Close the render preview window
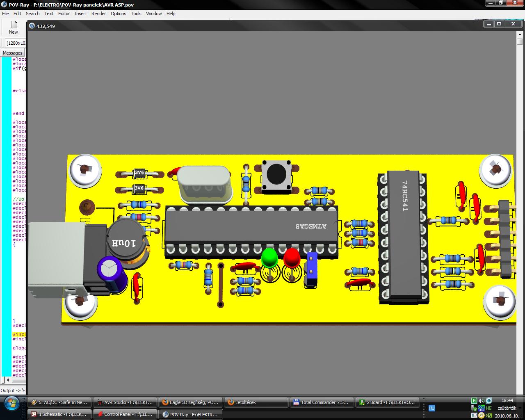 513,24
